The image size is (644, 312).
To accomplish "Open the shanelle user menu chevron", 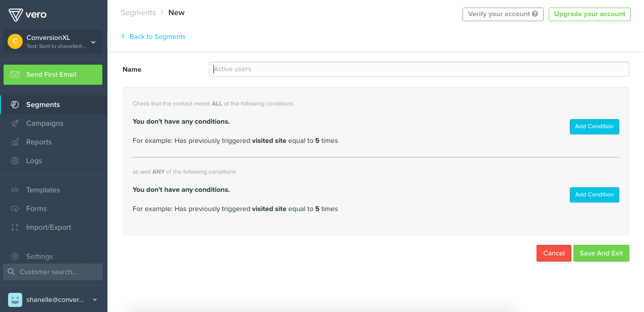I will click(95, 300).
